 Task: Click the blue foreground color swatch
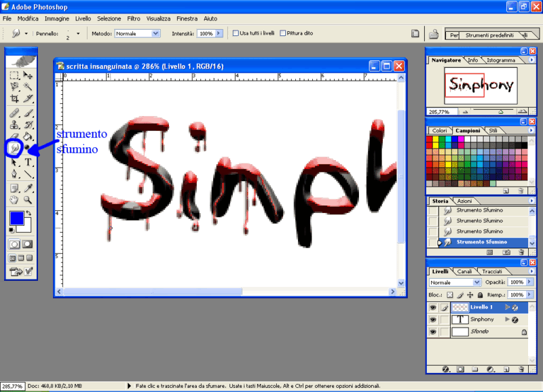(x=16, y=218)
